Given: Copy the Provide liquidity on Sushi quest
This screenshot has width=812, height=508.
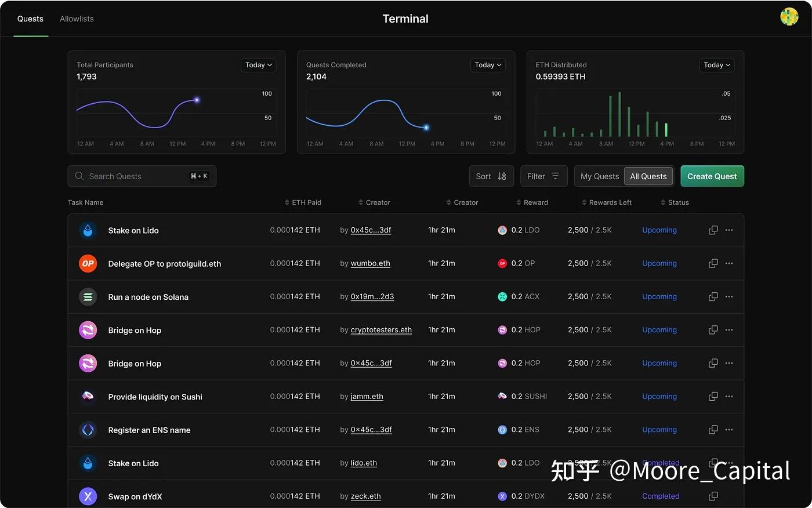Looking at the screenshot, I should 713,396.
